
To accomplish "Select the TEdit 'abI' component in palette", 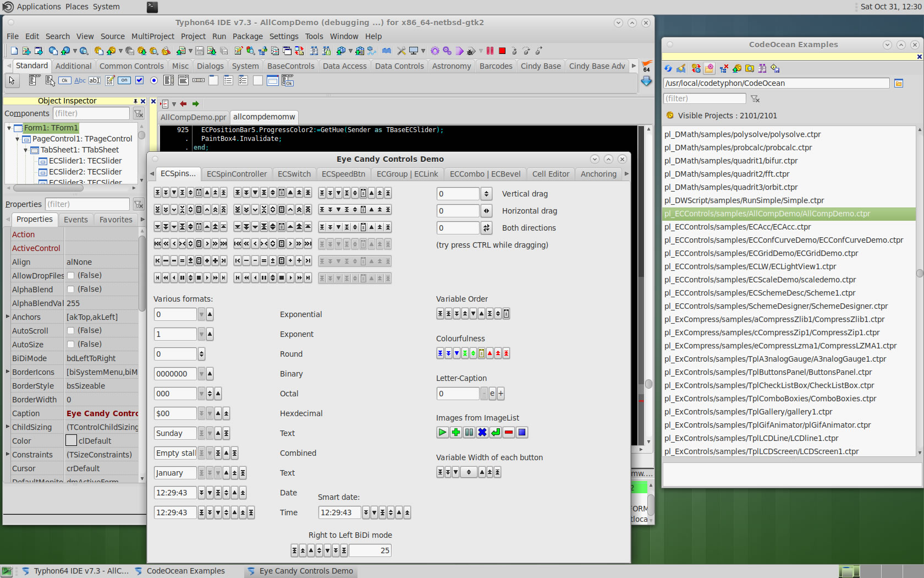I will pos(95,80).
